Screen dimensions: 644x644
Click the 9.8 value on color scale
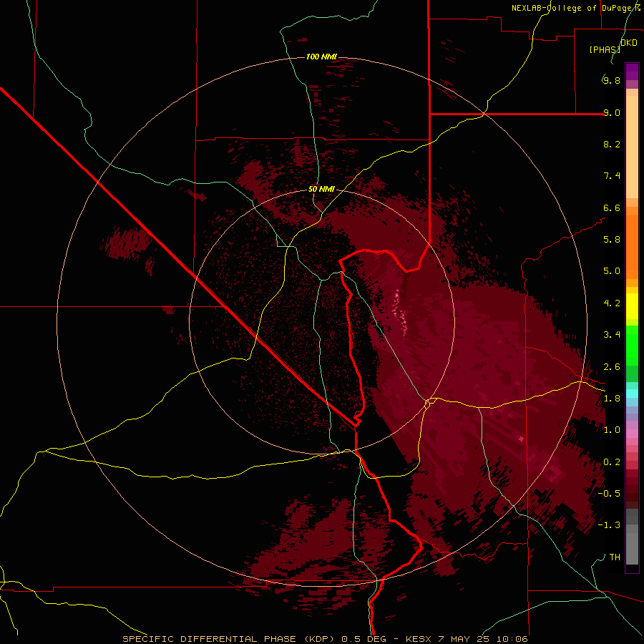coord(612,80)
